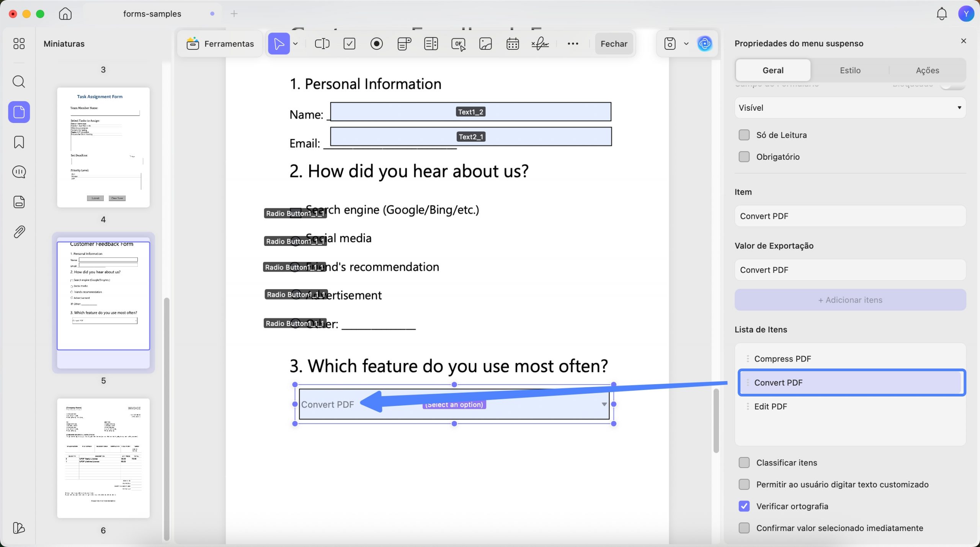980x547 pixels.
Task: Open the Visível visibility dropdown
Action: (x=850, y=108)
